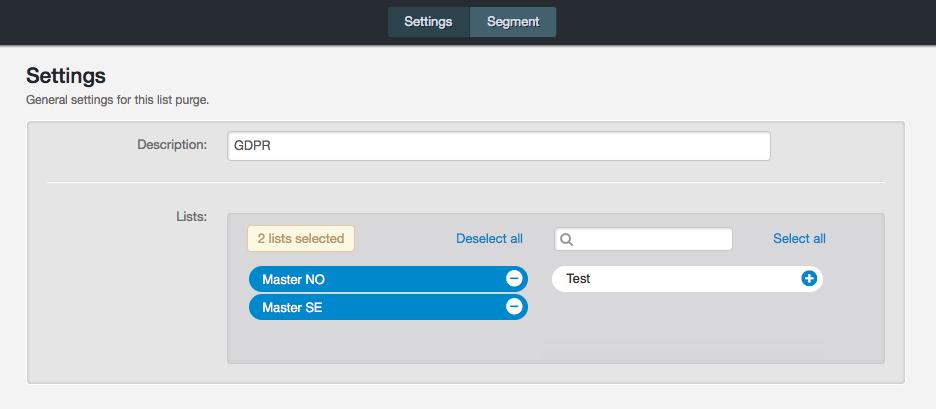The width and height of the screenshot is (936, 409).
Task: Click into the list search box
Action: pyautogui.click(x=650, y=240)
